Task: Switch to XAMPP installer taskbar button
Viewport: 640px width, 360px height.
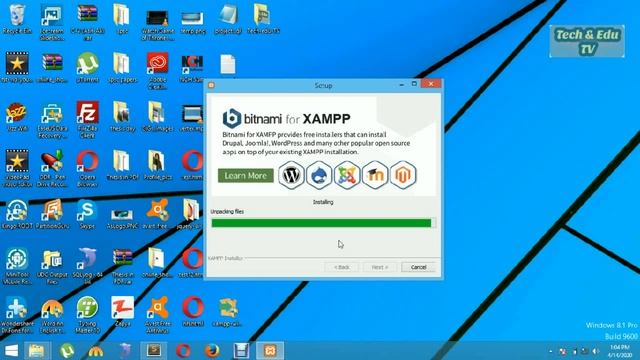Action: [270, 351]
